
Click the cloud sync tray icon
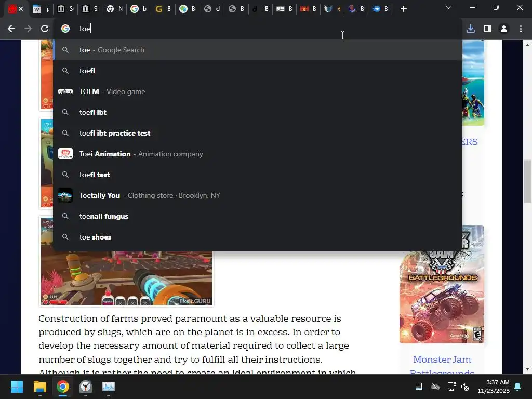coord(435,387)
